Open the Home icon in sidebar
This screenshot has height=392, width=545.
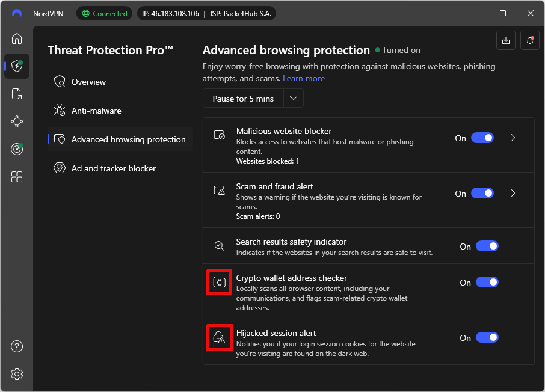[17, 38]
